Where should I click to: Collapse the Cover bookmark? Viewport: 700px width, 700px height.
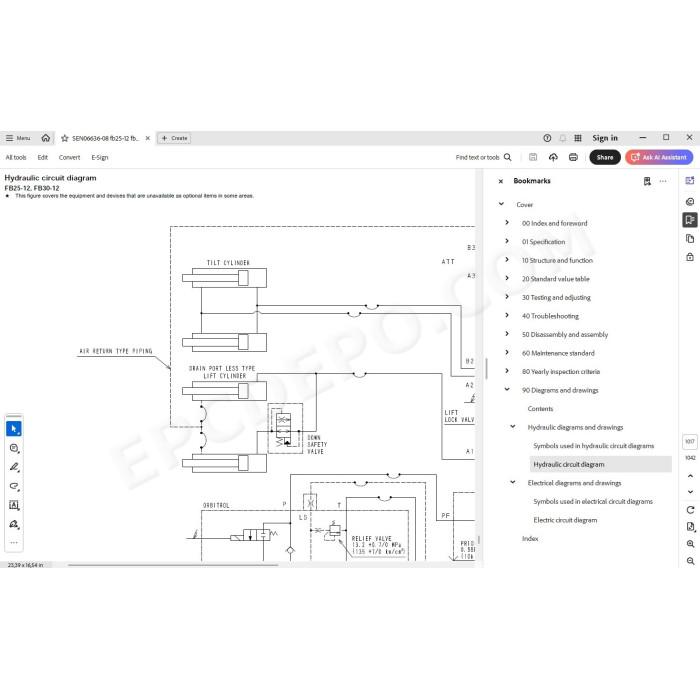tap(501, 204)
